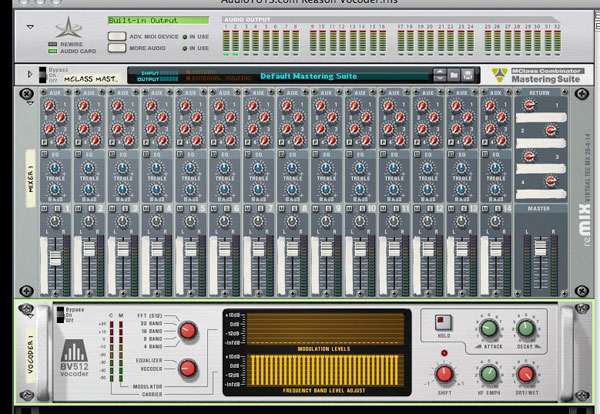Click the channel 6 level fader
Viewport: 600px width, 414px height.
click(x=225, y=249)
